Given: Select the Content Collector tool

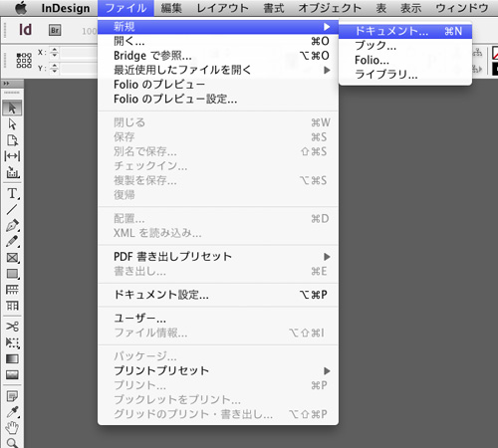Looking at the screenshot, I should 12,172.
